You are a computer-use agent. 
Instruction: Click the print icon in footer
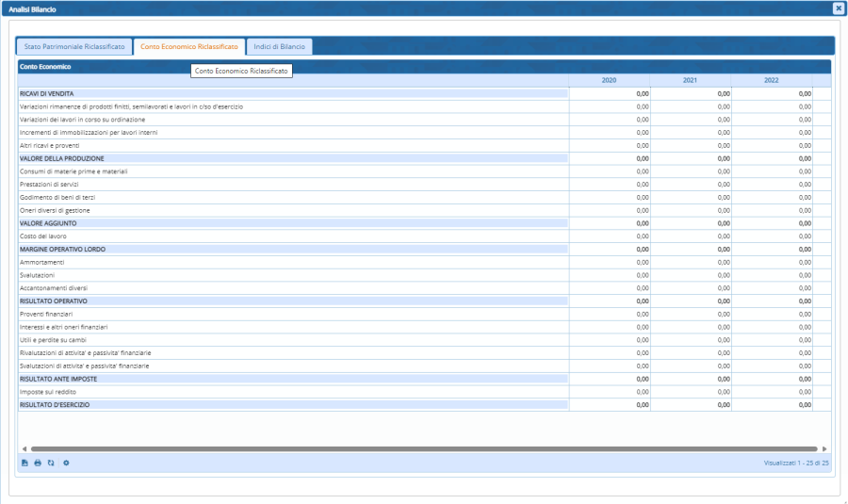coord(38,463)
